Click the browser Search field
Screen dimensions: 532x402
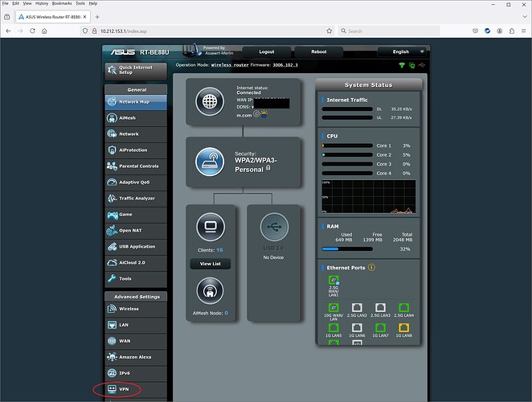coord(389,31)
